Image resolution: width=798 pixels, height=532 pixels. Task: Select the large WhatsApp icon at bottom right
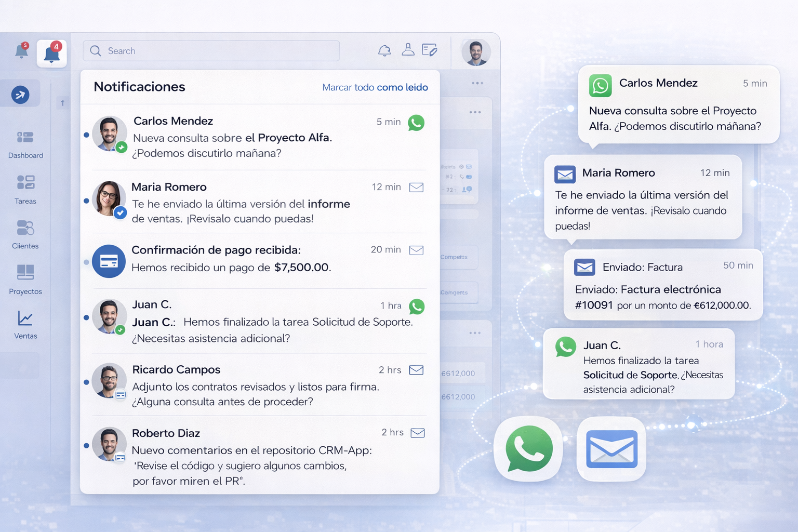[528, 449]
